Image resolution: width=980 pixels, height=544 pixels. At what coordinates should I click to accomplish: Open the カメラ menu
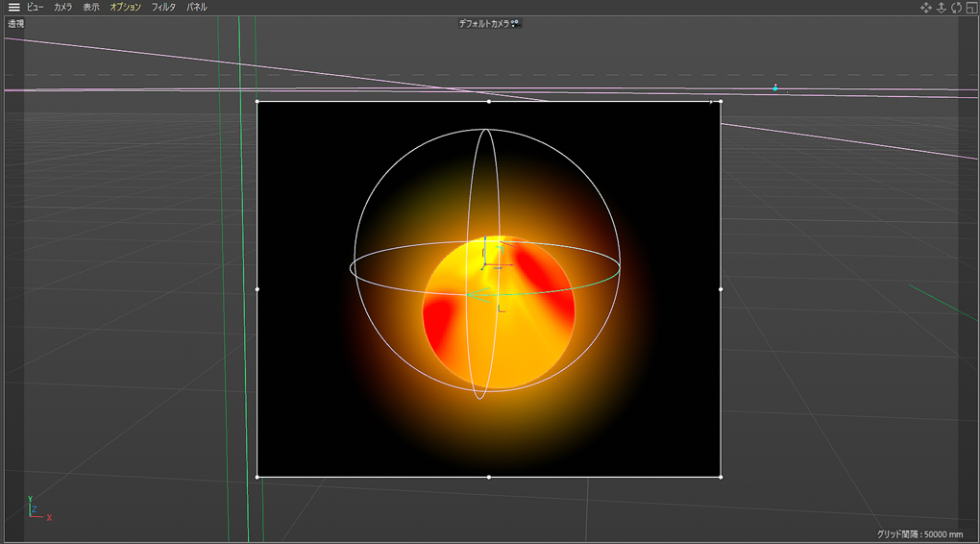pyautogui.click(x=62, y=7)
